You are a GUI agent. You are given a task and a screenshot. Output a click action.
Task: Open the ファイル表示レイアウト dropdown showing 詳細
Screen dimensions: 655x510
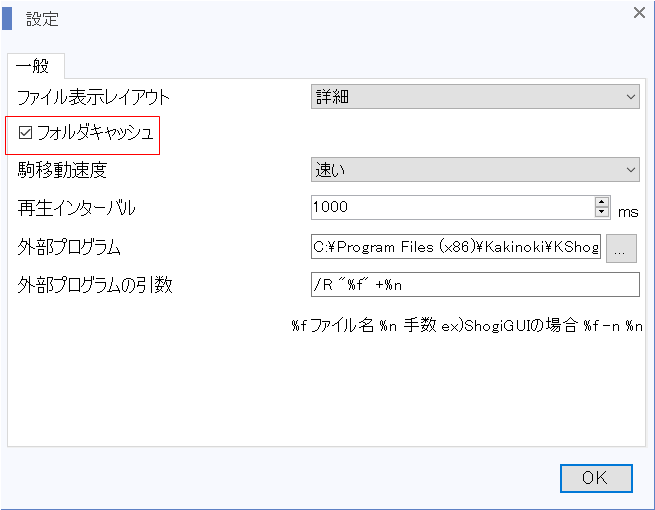coord(475,96)
